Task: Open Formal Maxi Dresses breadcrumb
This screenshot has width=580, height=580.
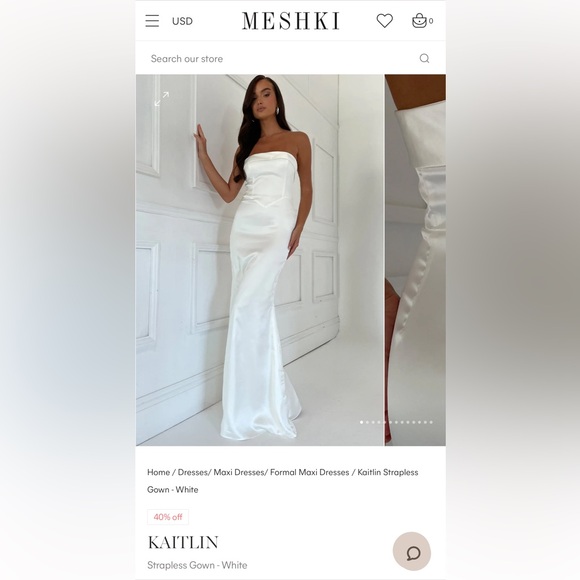Action: [x=310, y=472]
